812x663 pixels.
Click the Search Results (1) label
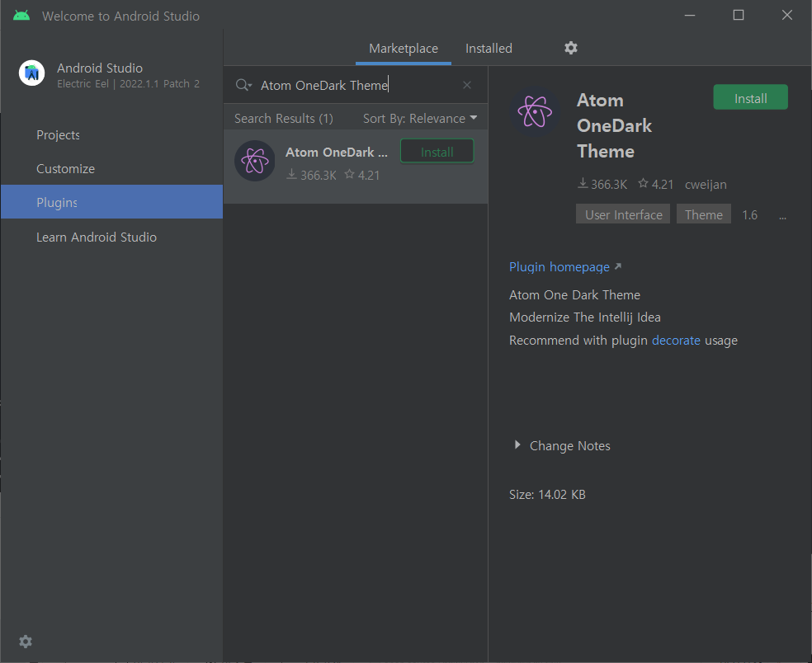tap(283, 119)
